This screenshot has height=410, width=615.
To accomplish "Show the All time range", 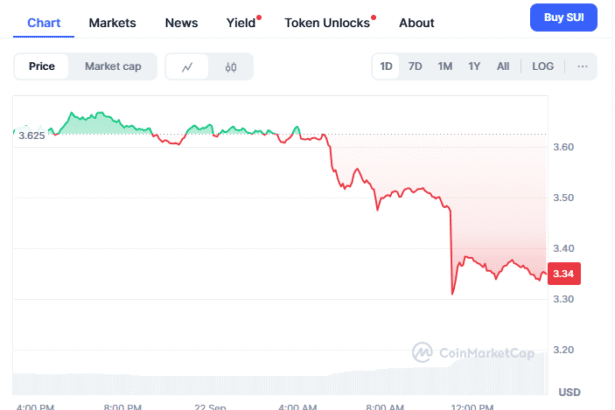I will (x=503, y=66).
